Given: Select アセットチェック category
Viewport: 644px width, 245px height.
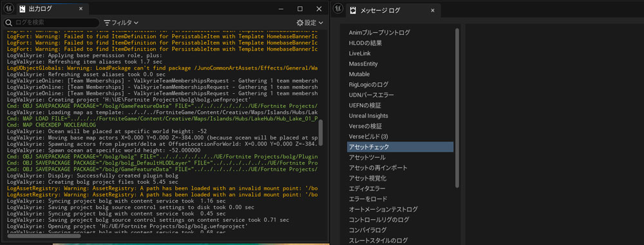Looking at the screenshot, I should (x=400, y=147).
